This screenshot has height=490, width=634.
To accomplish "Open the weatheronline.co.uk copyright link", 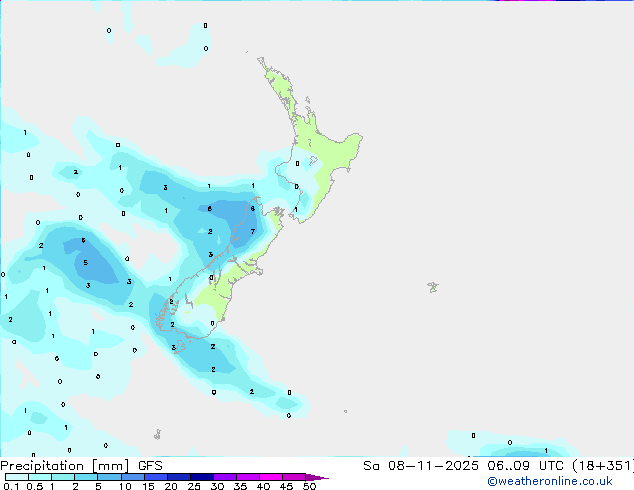I will click(550, 482).
